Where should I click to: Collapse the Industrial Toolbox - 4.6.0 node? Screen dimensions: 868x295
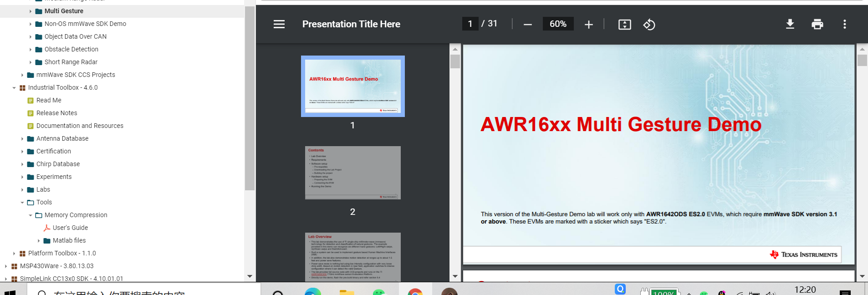click(x=14, y=88)
